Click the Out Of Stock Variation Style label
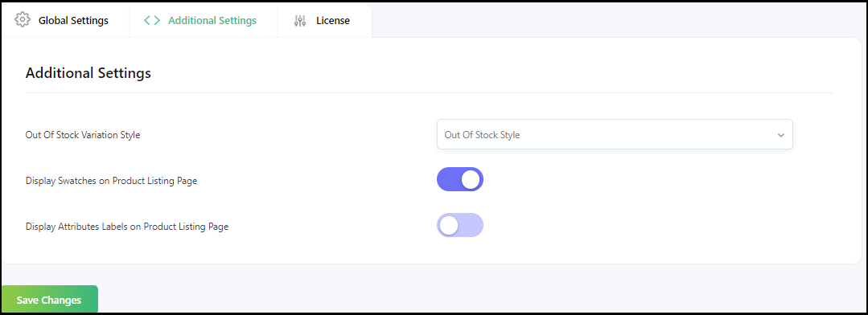This screenshot has width=868, height=315. click(83, 135)
